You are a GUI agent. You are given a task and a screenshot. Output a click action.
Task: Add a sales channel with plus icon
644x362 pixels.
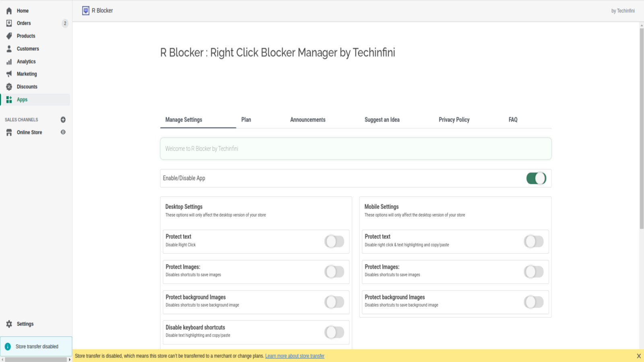(63, 119)
